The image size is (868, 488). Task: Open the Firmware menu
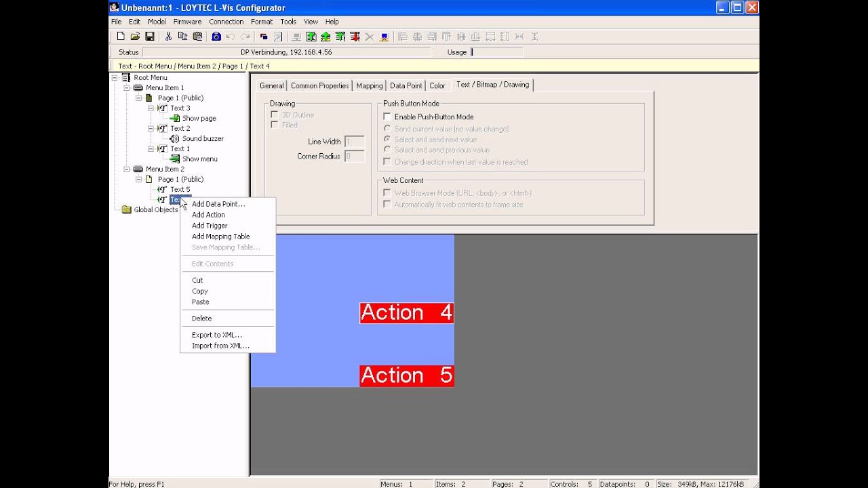pyautogui.click(x=187, y=22)
